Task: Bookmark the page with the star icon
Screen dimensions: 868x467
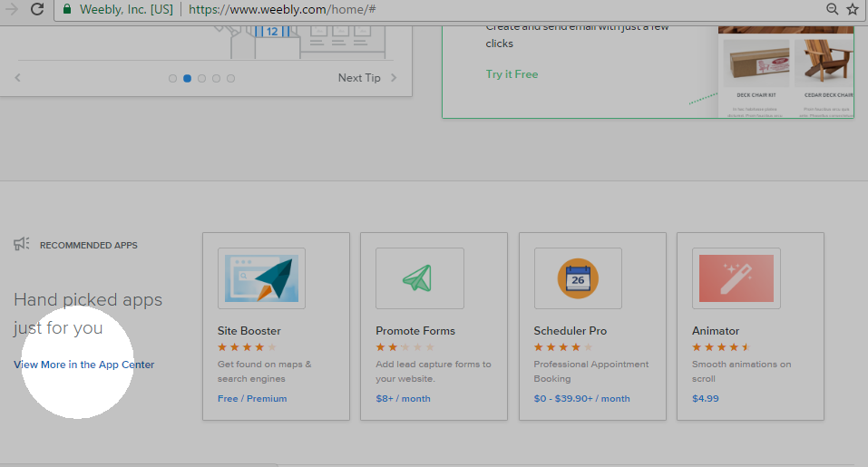Action: coord(853,9)
